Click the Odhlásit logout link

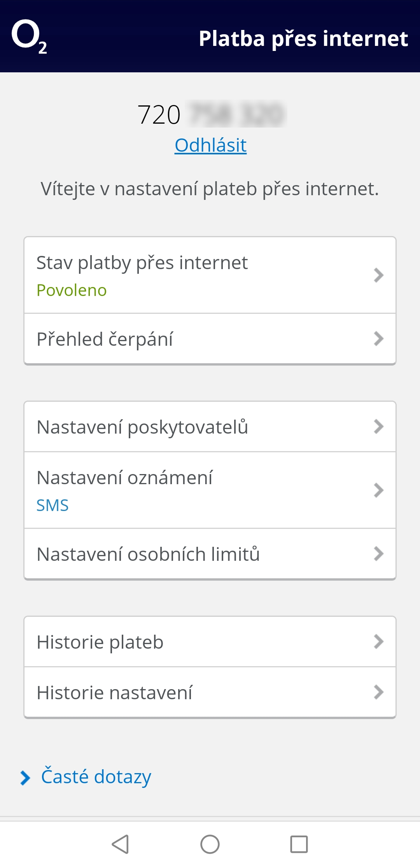point(210,145)
